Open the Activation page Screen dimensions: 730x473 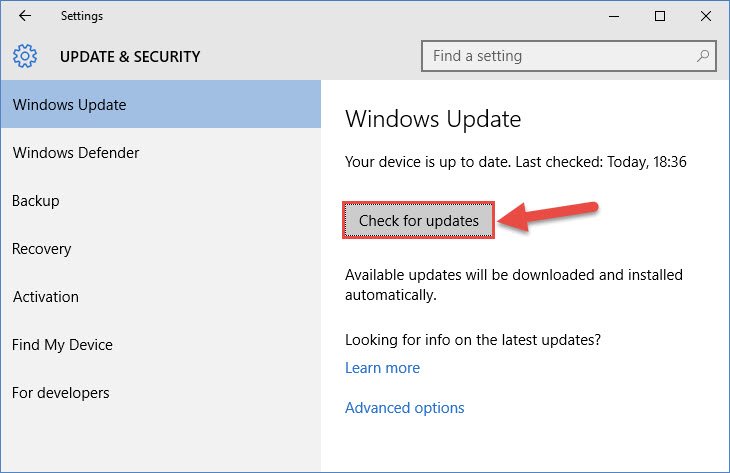pos(161,297)
